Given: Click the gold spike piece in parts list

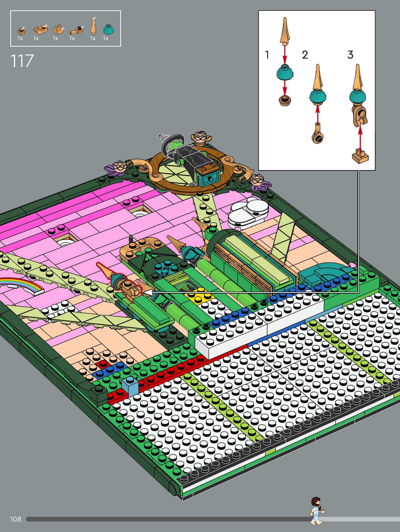Looking at the screenshot, I should coord(93,26).
